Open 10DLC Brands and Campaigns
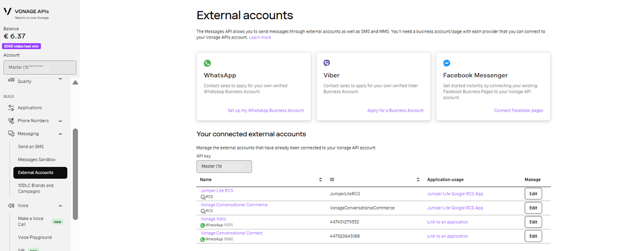 point(36,188)
